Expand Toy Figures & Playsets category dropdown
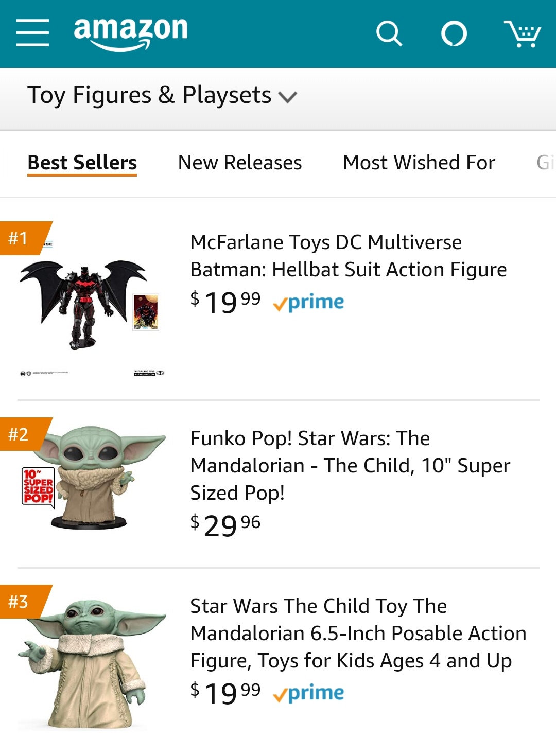The height and width of the screenshot is (756, 556). pyautogui.click(x=149, y=95)
